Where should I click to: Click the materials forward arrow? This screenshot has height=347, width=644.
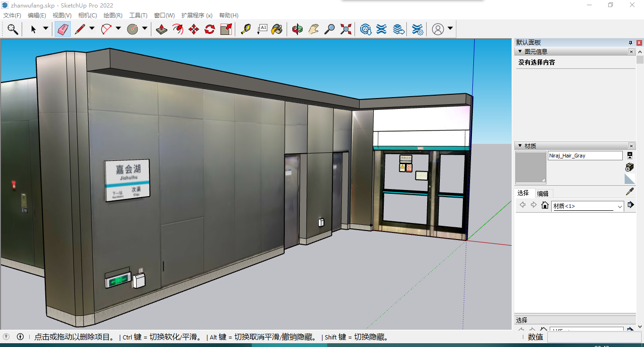(534, 205)
